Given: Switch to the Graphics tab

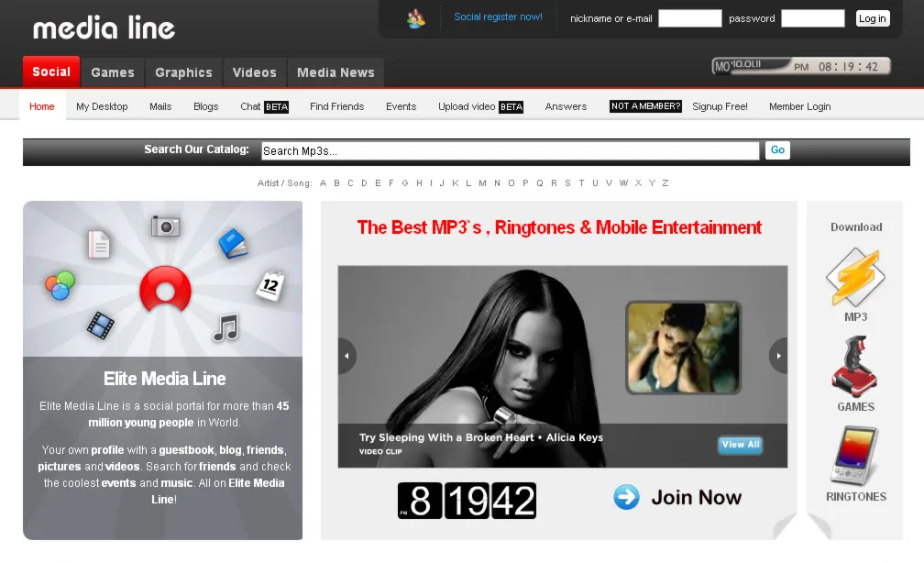Looking at the screenshot, I should click(x=183, y=72).
